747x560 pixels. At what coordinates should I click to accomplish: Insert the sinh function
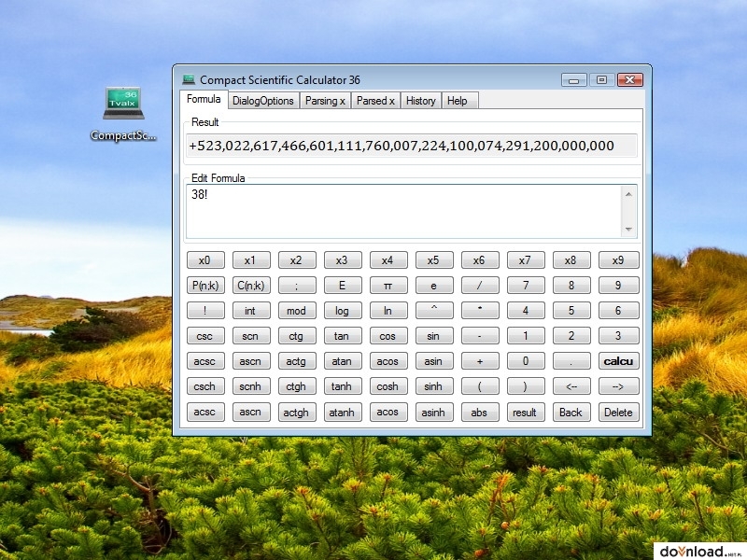tap(434, 386)
